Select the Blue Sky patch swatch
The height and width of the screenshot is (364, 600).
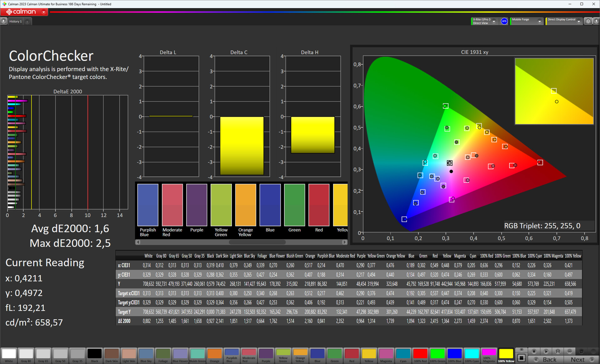[146, 356]
